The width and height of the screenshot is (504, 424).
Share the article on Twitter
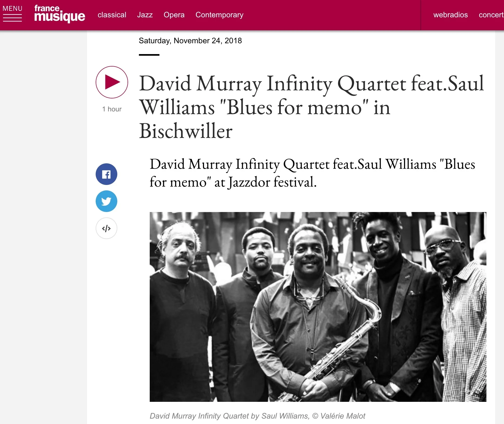[x=106, y=201]
